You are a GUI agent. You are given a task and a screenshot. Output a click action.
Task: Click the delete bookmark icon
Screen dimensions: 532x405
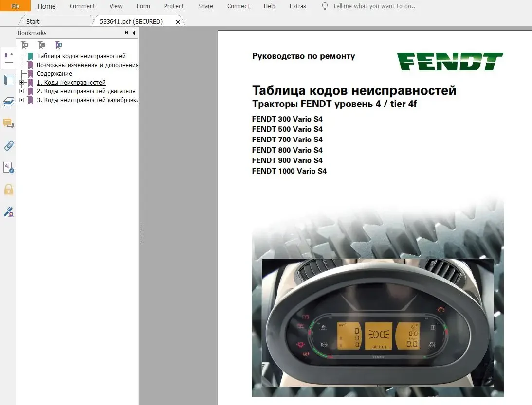25,45
